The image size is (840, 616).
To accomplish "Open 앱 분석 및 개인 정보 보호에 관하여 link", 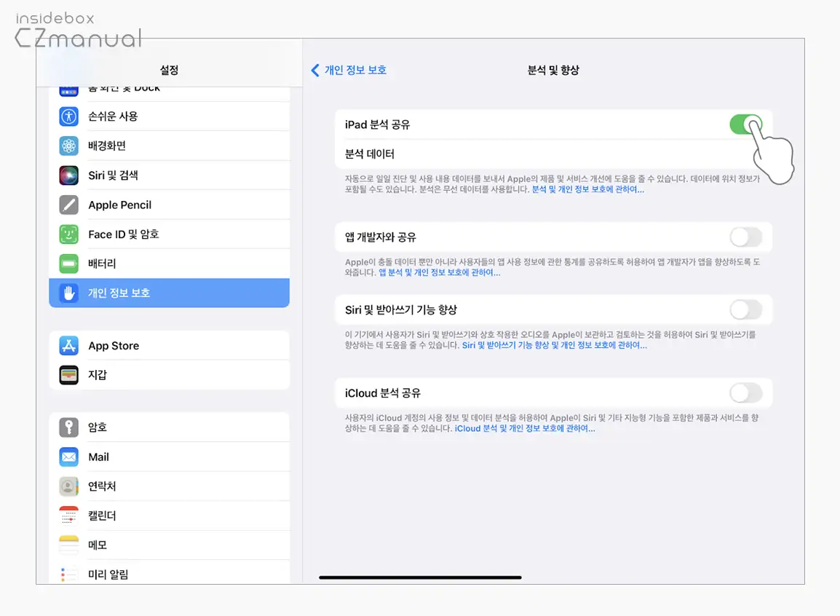I will (439, 272).
